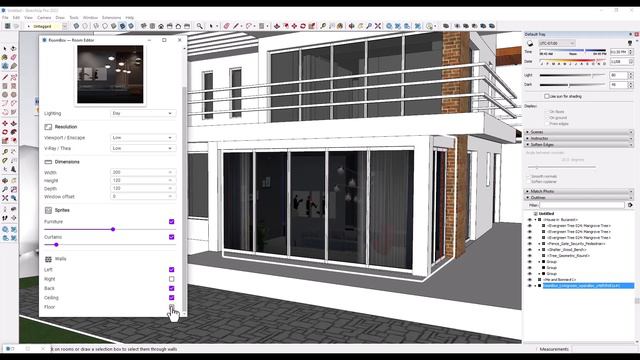Select the Orbit tool in left toolbar
640x360 pixels.
(x=5, y=180)
